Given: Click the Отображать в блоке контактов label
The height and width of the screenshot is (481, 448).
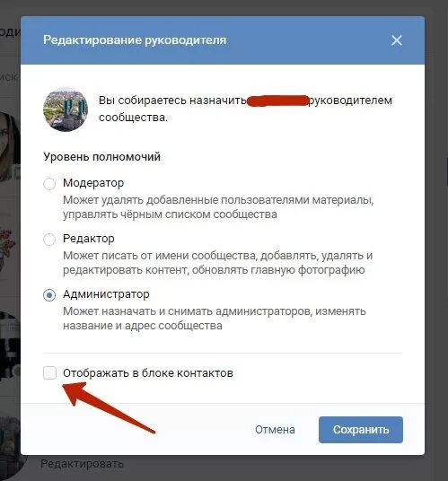Looking at the screenshot, I should [x=148, y=373].
